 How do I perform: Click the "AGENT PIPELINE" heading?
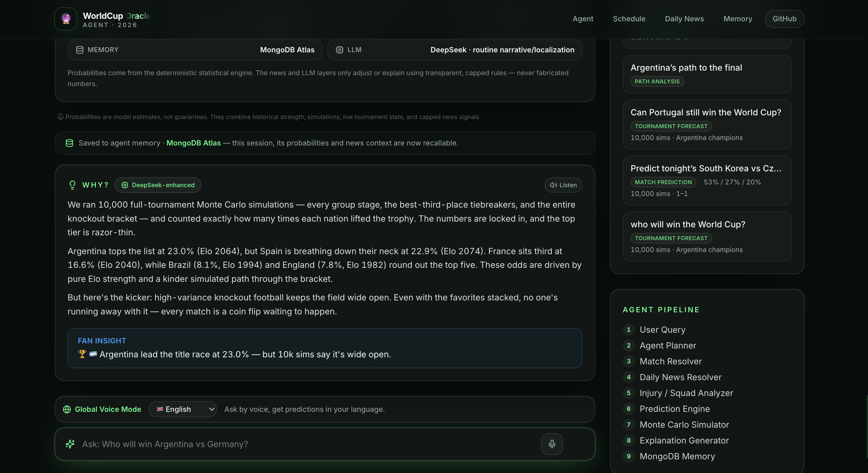point(661,310)
